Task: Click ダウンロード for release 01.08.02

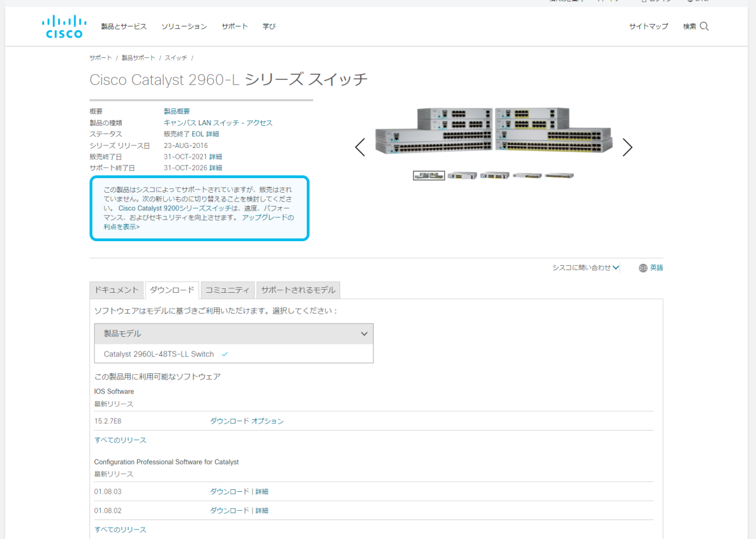Action: coord(229,511)
